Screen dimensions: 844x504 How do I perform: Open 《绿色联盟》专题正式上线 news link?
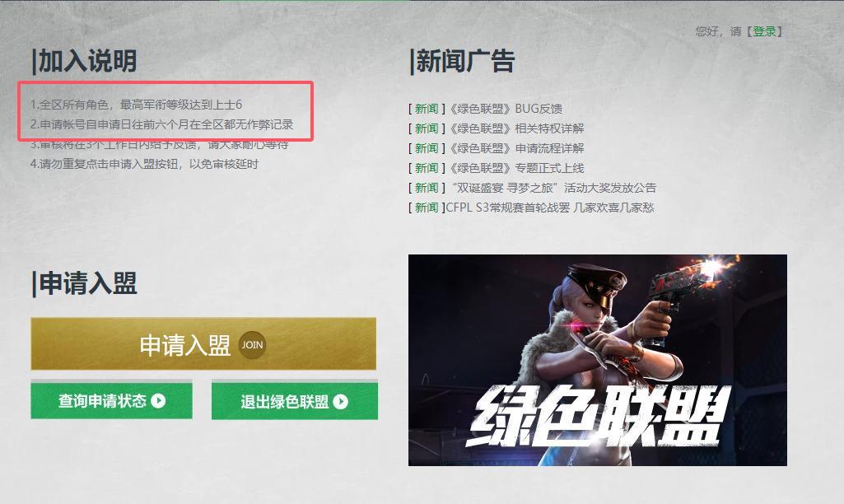pos(515,168)
